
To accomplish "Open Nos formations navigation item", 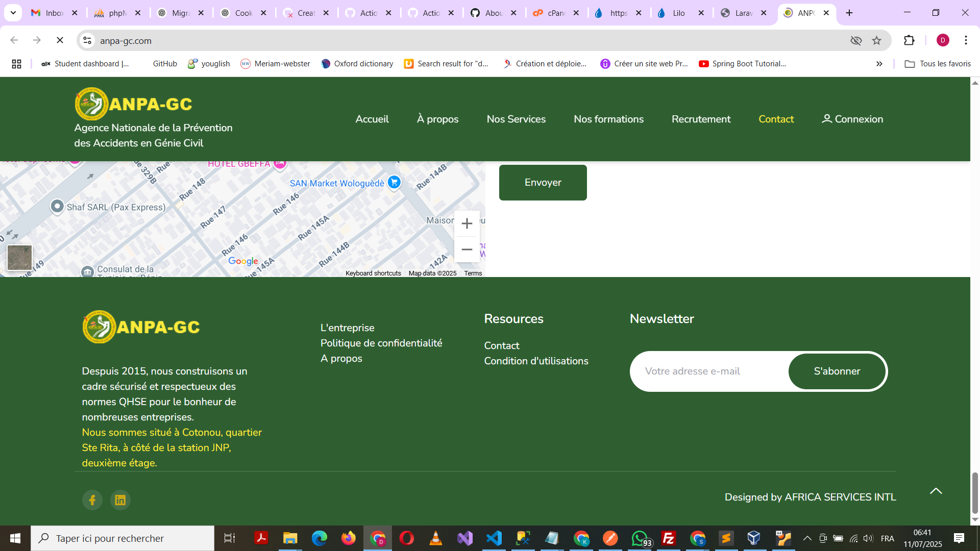I will [x=608, y=119].
